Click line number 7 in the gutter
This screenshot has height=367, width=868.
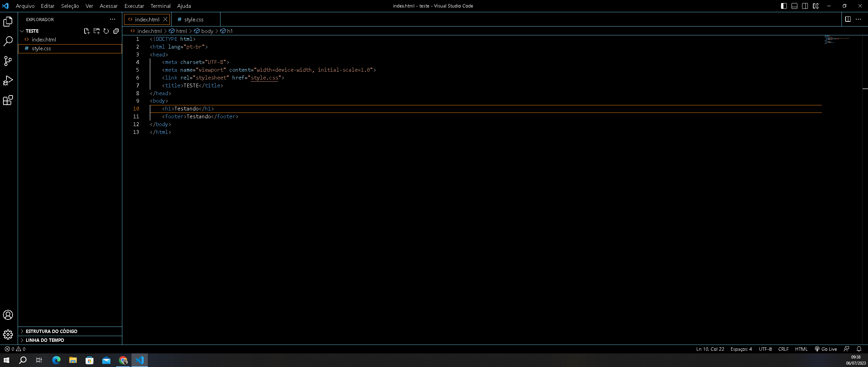point(138,86)
